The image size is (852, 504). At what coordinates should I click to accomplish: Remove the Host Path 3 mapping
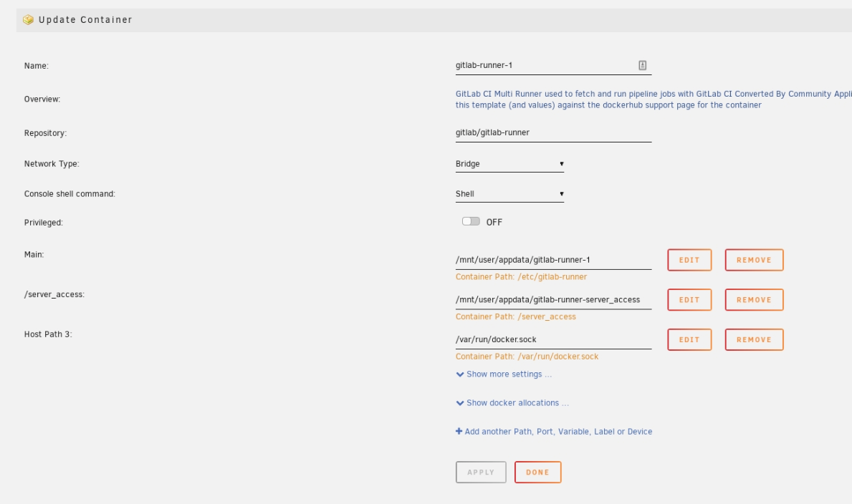(755, 339)
